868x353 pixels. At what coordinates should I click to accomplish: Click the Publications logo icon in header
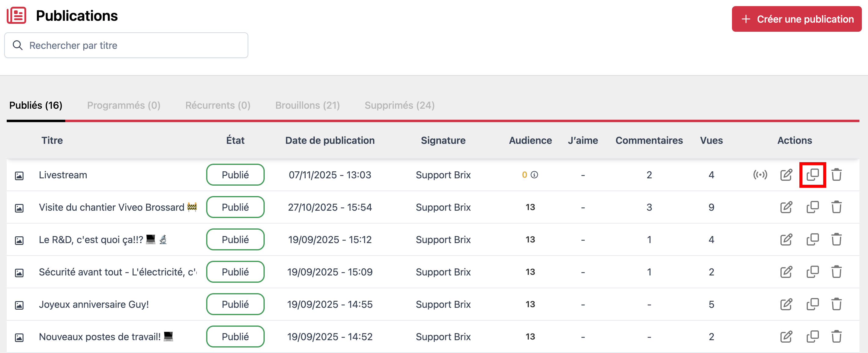coord(16,16)
